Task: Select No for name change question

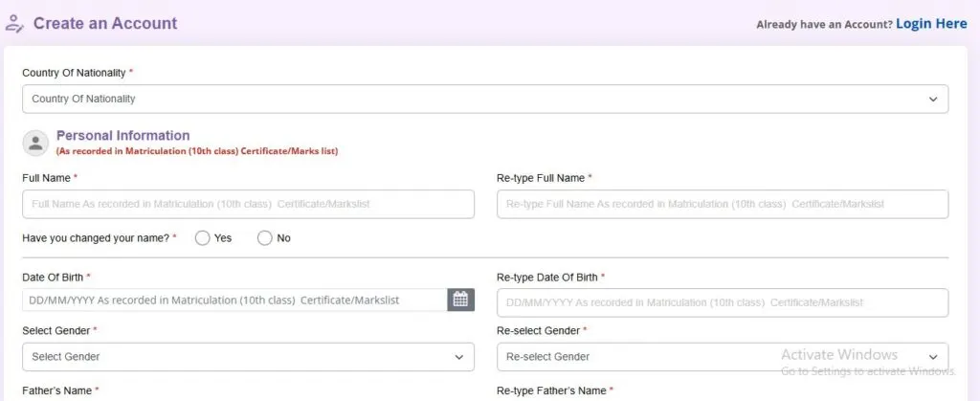Action: [265, 238]
